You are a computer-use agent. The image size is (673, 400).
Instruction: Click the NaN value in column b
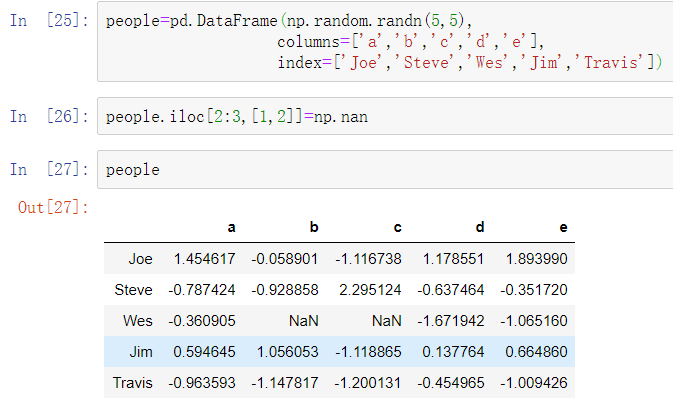click(x=304, y=321)
